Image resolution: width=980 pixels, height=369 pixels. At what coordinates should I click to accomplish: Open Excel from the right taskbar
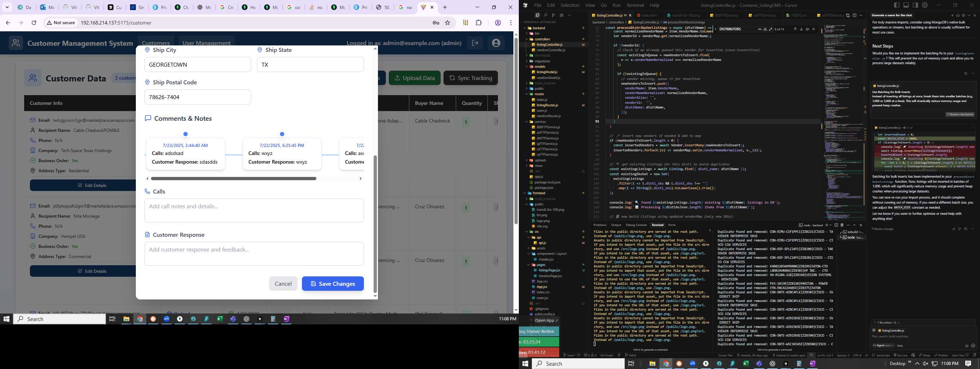tap(746, 364)
